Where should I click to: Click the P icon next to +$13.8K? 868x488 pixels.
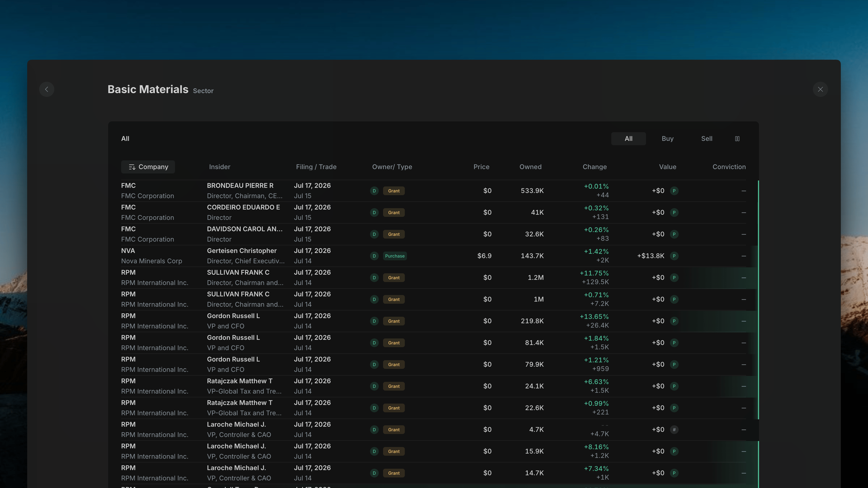point(674,256)
